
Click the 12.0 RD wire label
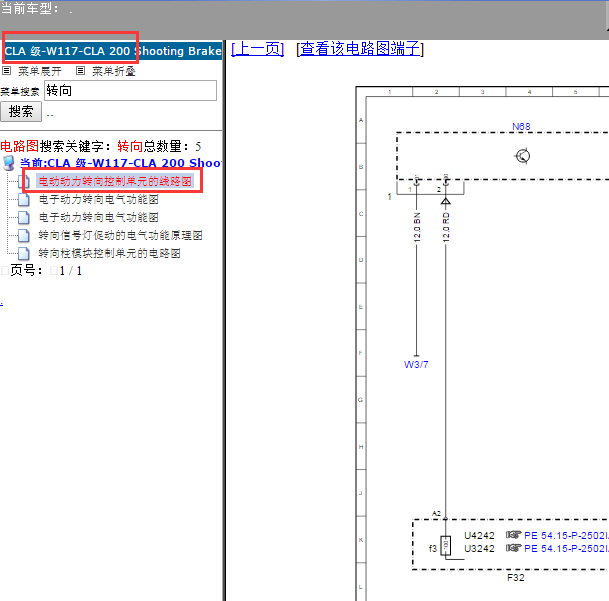[446, 227]
